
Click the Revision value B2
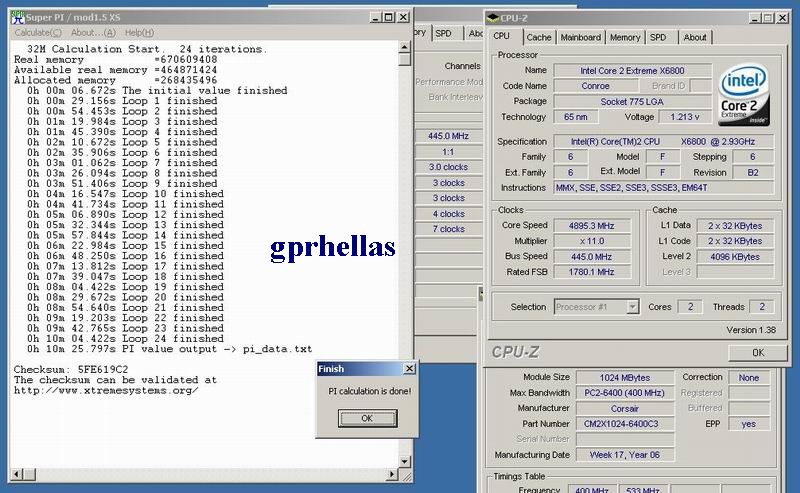tap(753, 172)
